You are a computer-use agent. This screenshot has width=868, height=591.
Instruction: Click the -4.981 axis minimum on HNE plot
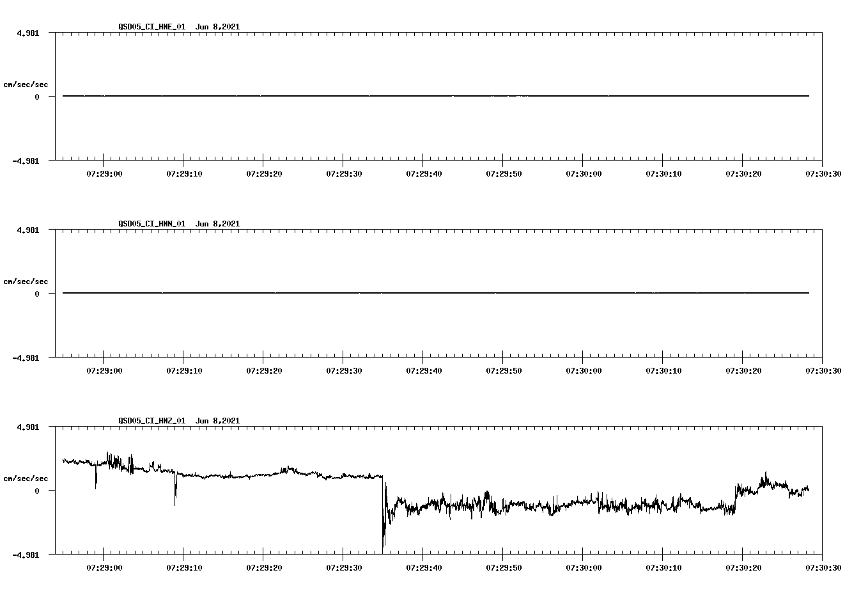click(26, 161)
